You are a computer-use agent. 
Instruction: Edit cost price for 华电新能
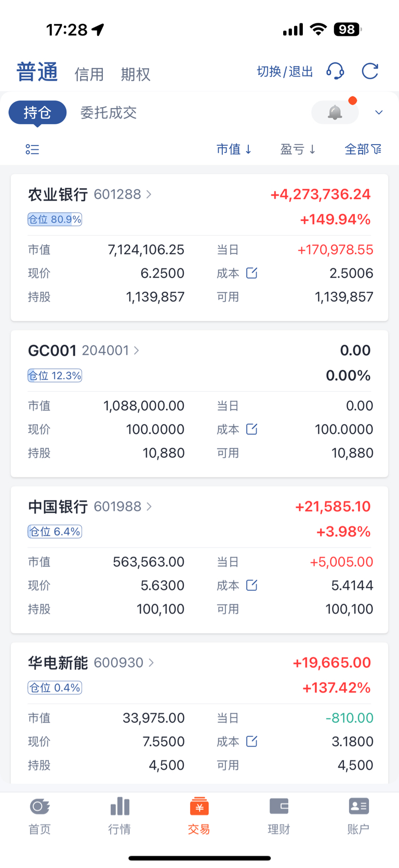click(x=251, y=741)
